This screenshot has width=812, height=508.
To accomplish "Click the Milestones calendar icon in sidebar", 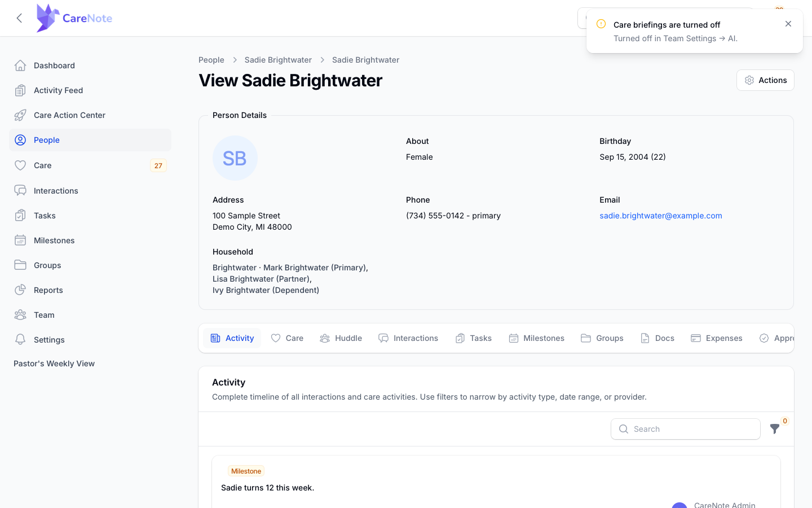I will tap(20, 240).
